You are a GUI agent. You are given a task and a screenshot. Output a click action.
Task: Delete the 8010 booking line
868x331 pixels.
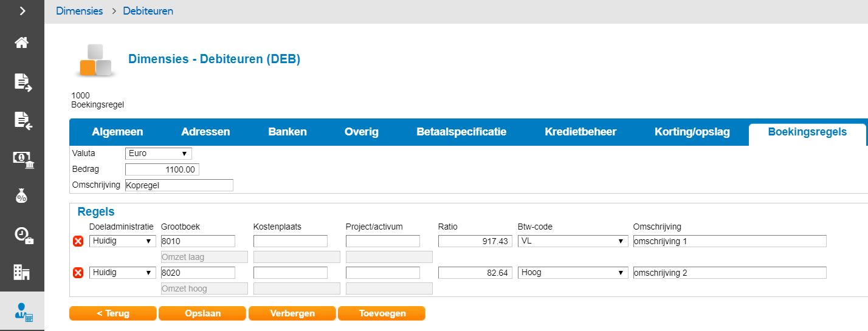tap(78, 242)
